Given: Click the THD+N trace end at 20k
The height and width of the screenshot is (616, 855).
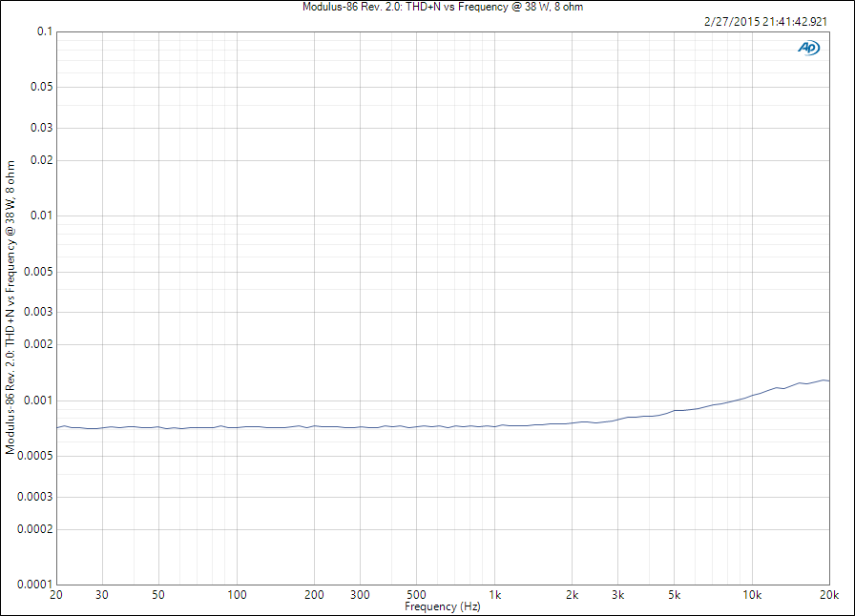Looking at the screenshot, I should click(829, 380).
